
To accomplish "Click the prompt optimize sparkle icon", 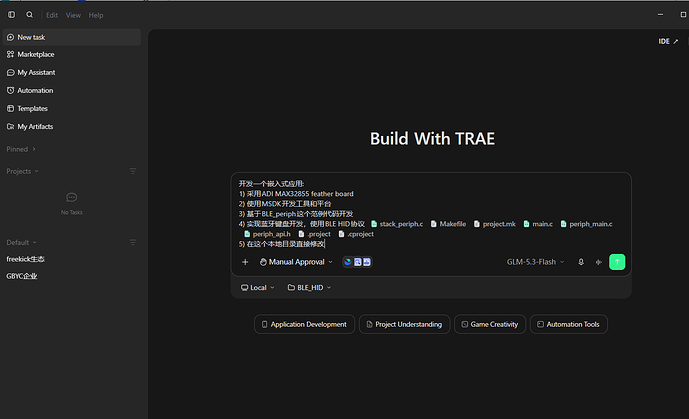I will 598,262.
